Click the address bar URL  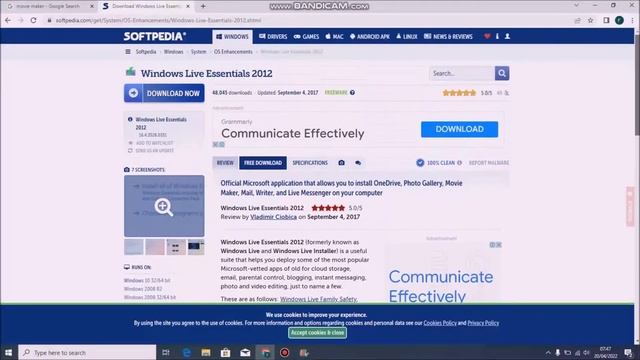[x=158, y=20]
